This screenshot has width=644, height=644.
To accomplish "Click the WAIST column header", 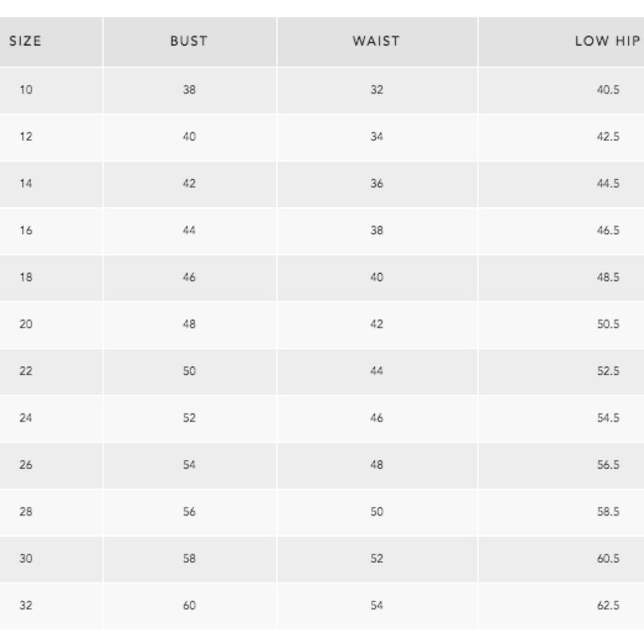I will (x=376, y=41).
